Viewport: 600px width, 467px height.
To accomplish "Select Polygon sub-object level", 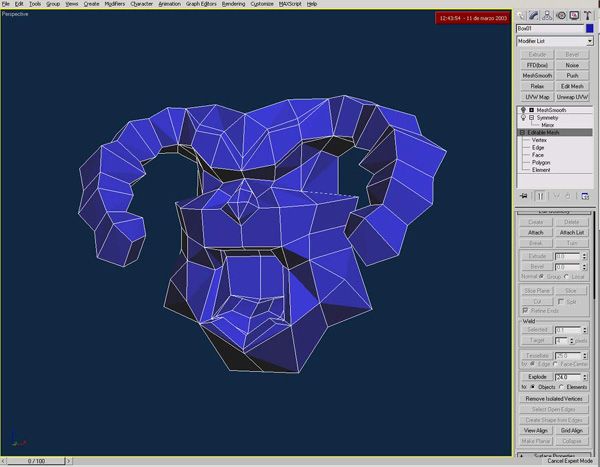I will [541, 162].
